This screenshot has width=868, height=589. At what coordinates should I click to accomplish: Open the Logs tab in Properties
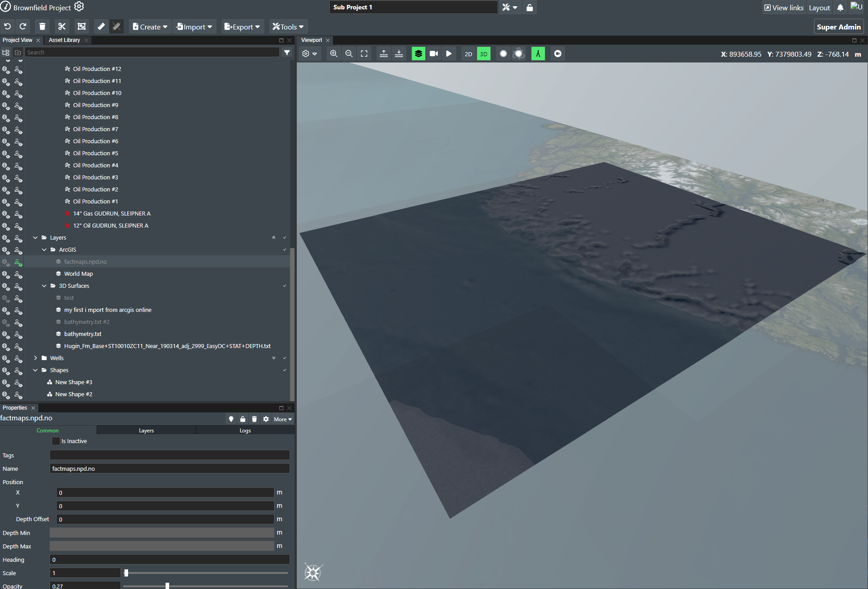(x=245, y=431)
